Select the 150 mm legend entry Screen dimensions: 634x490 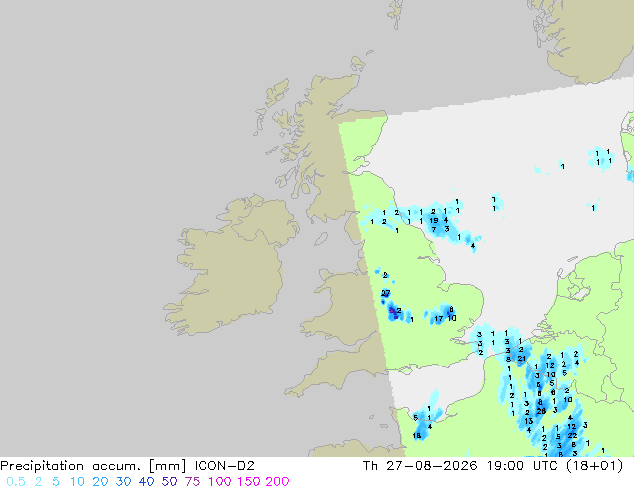tap(249, 482)
